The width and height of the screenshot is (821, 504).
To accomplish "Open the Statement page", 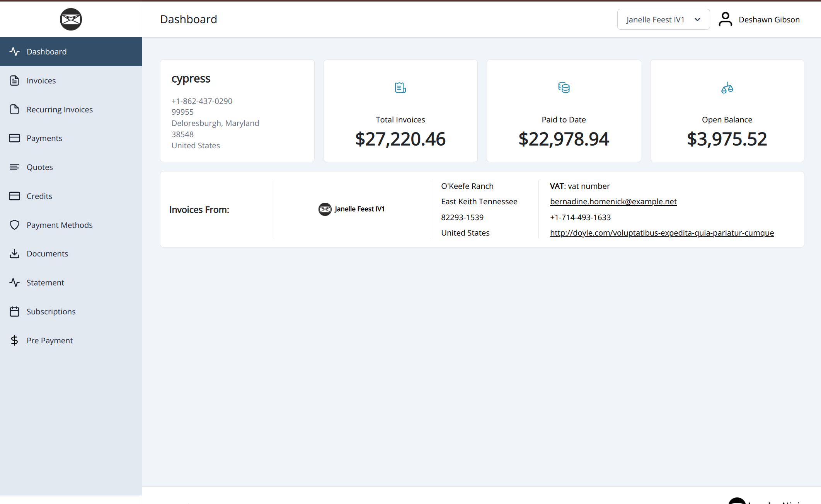I will click(71, 283).
